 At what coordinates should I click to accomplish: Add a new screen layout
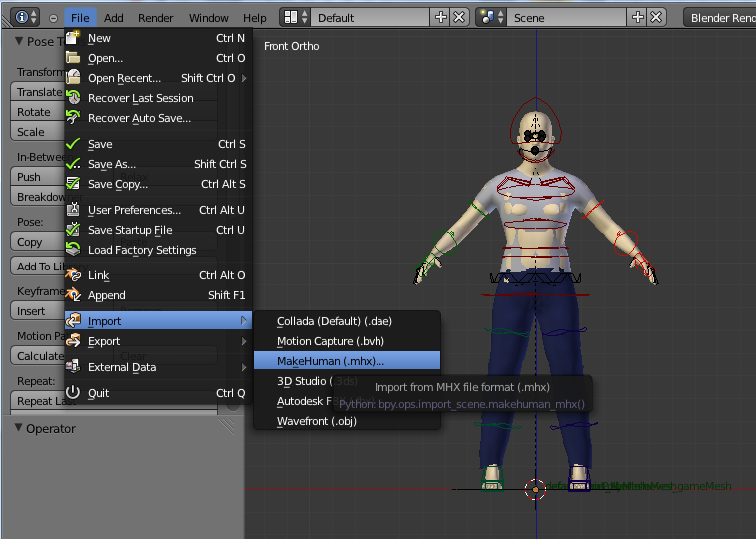point(441,17)
